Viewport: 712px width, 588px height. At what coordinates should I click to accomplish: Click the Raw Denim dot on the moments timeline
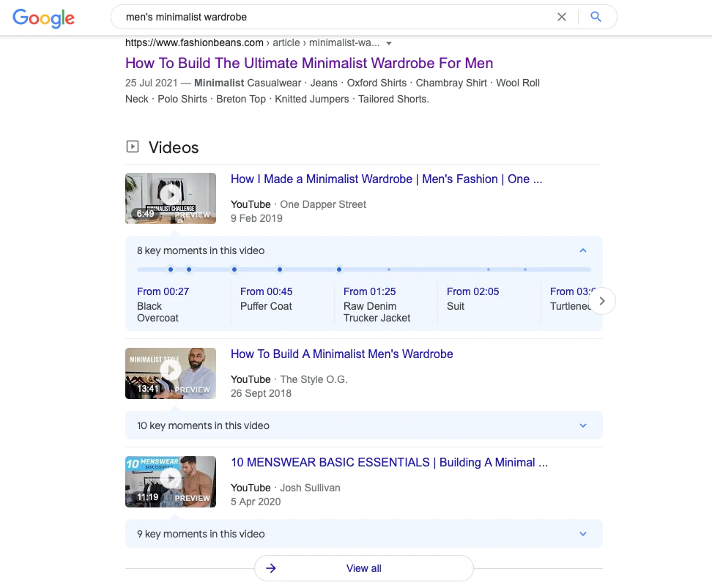pos(338,269)
